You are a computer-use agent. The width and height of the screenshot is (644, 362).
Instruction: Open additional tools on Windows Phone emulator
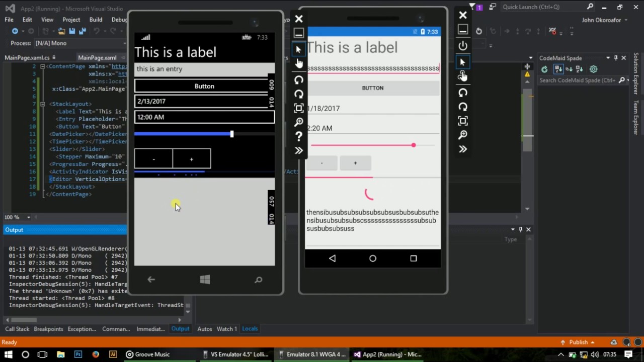[299, 150]
